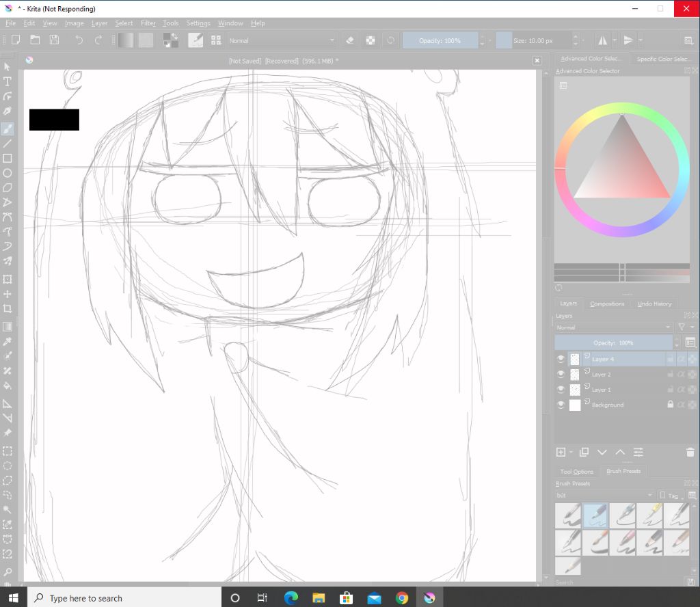Switch to Specific Color Selector tab
The image size is (700, 607).
click(x=662, y=59)
